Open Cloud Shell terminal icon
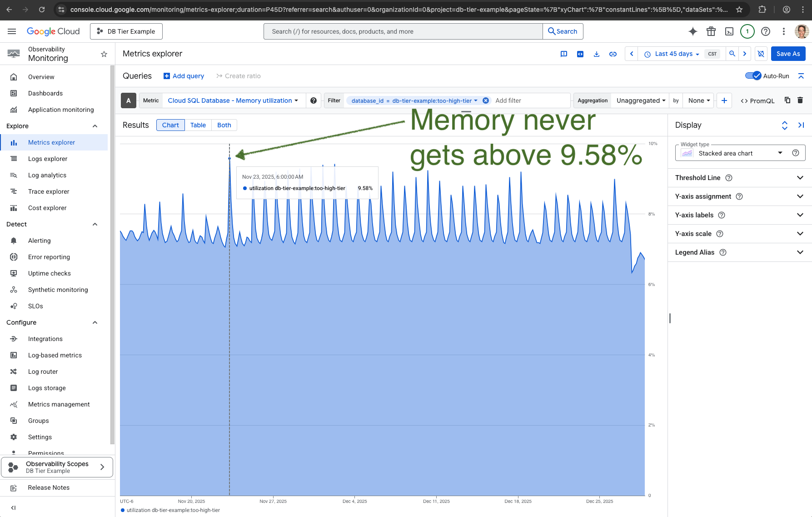812x517 pixels. point(729,31)
